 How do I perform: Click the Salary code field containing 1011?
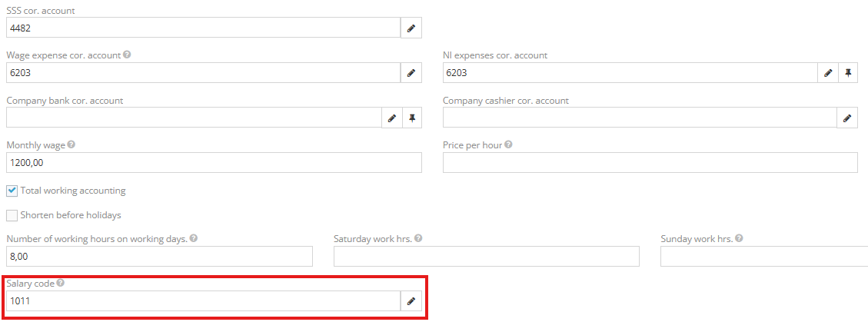[203, 301]
